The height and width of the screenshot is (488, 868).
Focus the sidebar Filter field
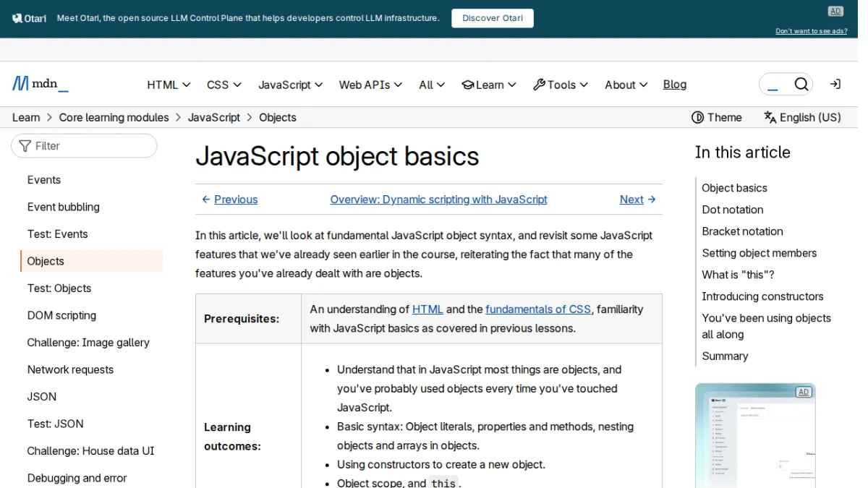[84, 146]
